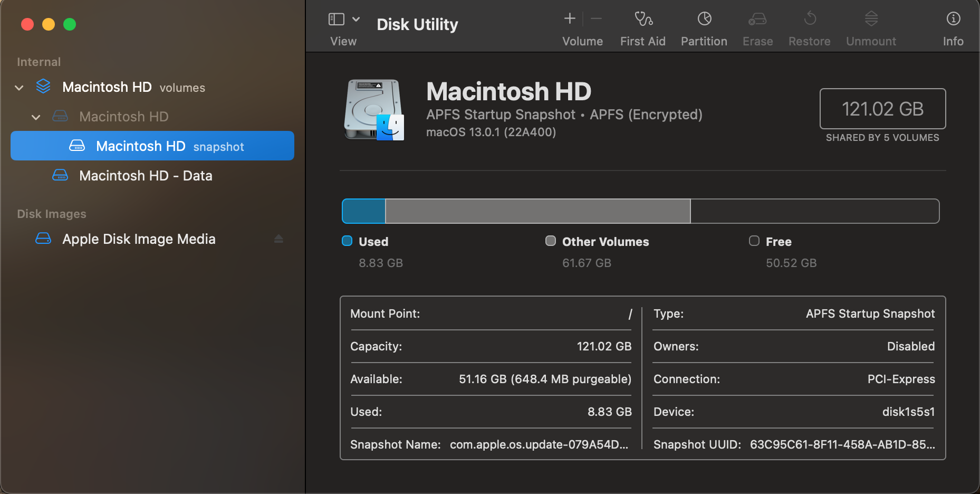Click the Available value 51.16 GB purgeable

point(545,379)
